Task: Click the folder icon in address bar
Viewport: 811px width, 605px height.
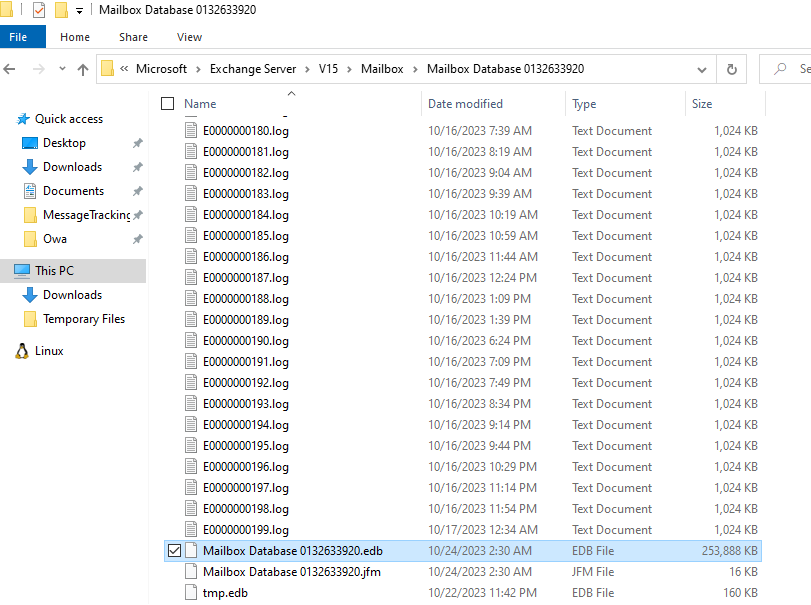Action: tap(107, 69)
